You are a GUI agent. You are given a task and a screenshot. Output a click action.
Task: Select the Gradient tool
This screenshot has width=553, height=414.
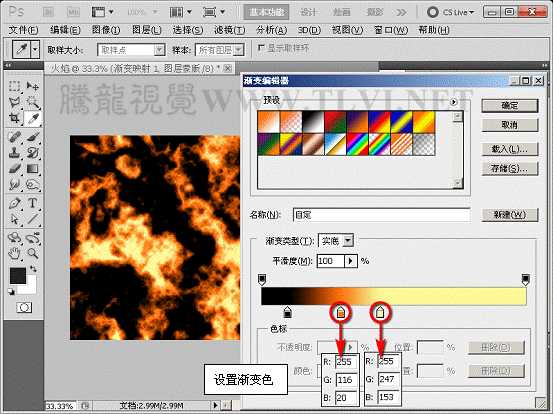click(x=33, y=169)
